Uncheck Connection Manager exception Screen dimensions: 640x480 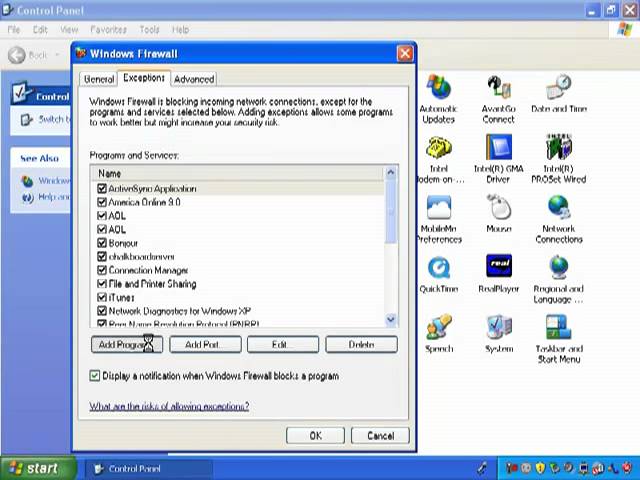pos(102,270)
